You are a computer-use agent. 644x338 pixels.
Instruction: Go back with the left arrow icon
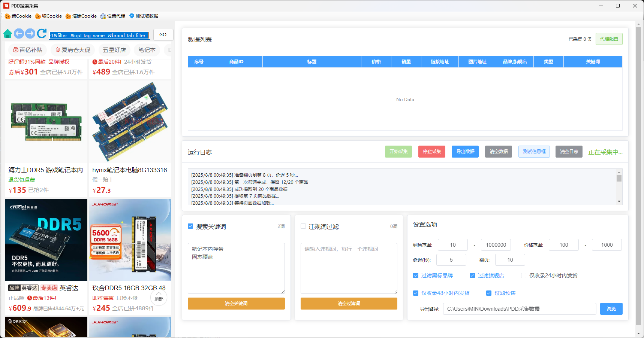pos(19,34)
